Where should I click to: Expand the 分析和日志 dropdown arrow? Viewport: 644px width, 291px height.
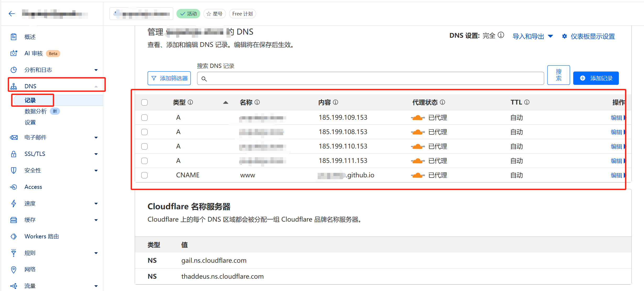tap(96, 70)
